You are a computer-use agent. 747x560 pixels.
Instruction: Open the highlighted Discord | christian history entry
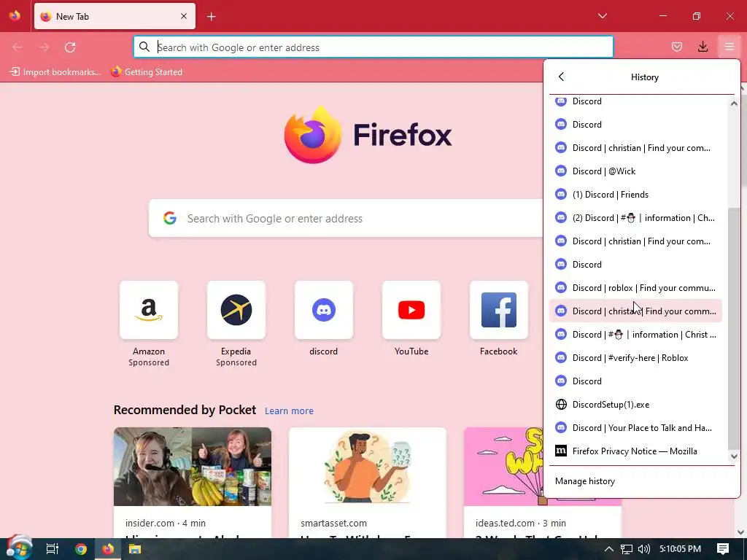tap(635, 311)
